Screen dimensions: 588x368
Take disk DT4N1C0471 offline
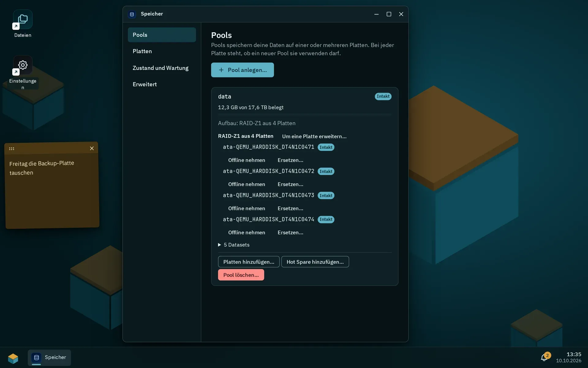point(247,160)
